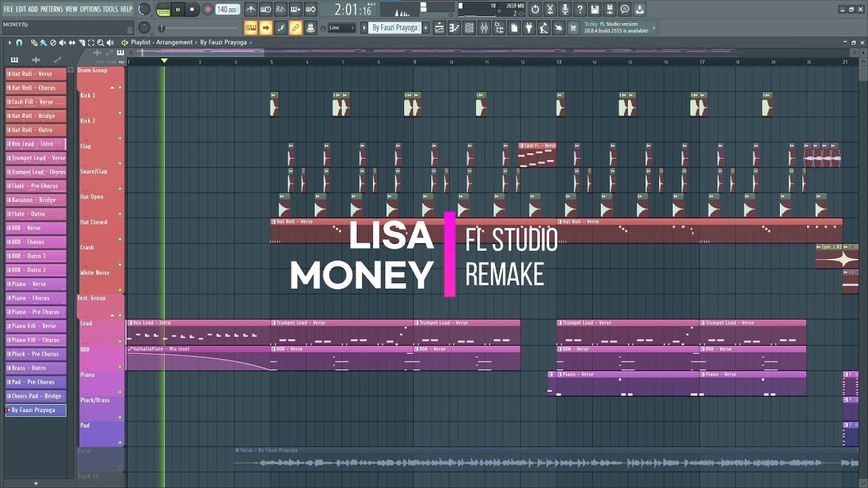
Task: Open the plugin picker plug icon
Action: click(528, 28)
